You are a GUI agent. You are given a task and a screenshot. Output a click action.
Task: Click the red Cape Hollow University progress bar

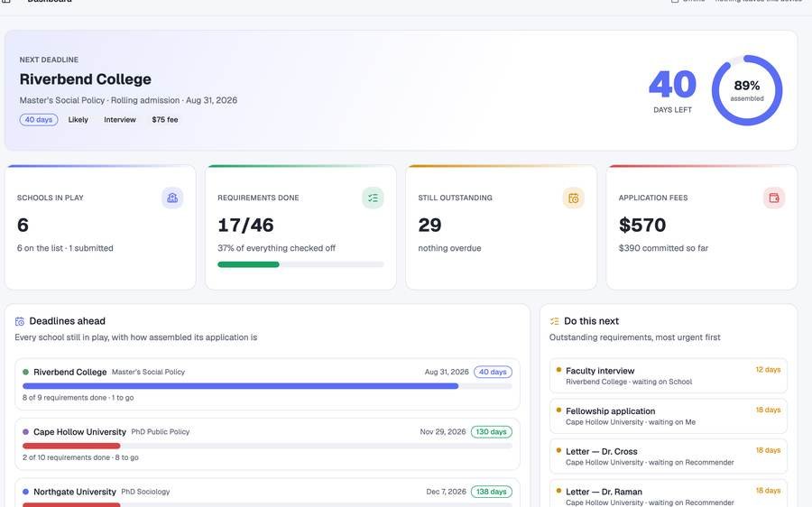tap(267, 446)
